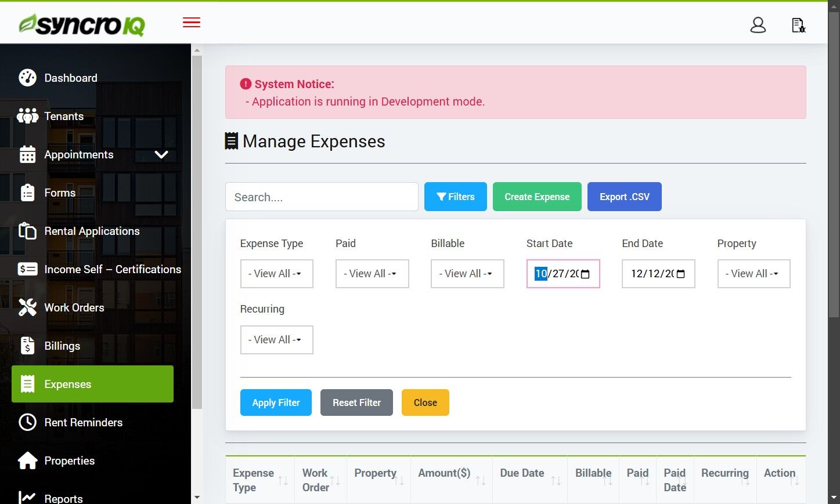Open Start Date calendar picker icon
Image resolution: width=840 pixels, height=504 pixels.
[x=585, y=274]
